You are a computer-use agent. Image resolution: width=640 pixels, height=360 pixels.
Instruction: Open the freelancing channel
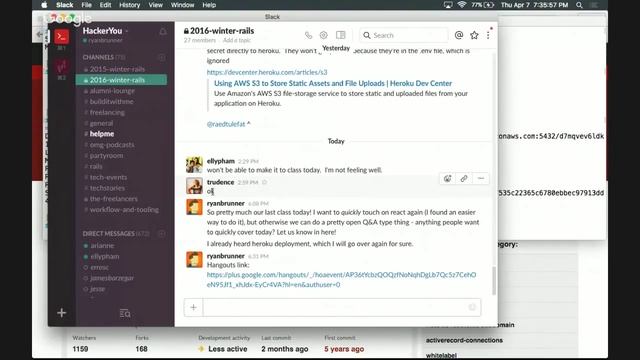coord(107,112)
